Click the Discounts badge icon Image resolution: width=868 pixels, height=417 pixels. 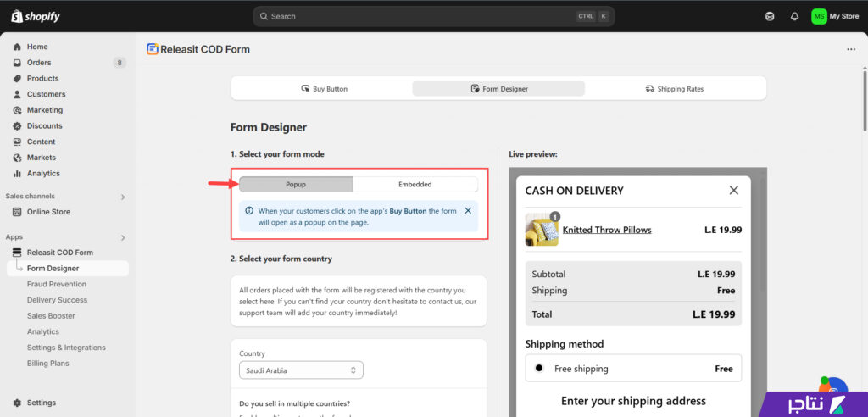coord(17,125)
